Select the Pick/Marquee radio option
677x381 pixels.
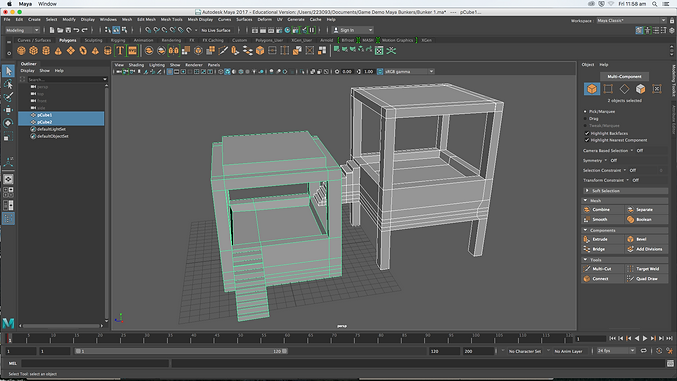(x=585, y=111)
